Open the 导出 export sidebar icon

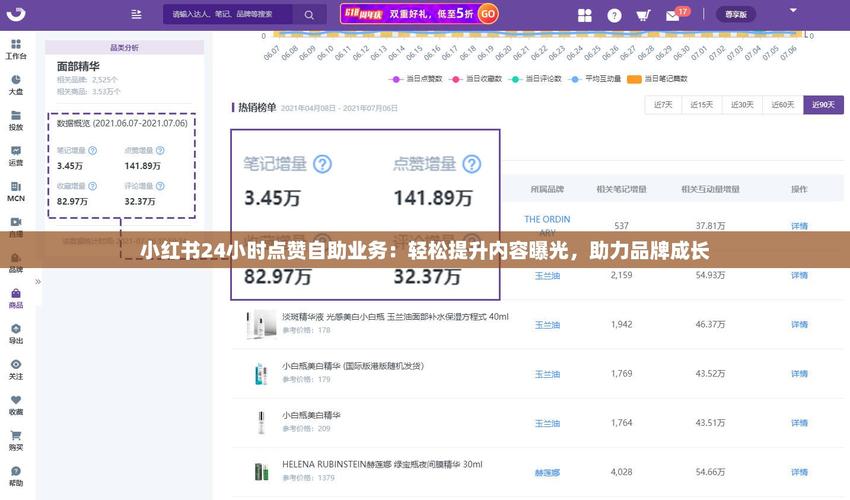tap(16, 334)
